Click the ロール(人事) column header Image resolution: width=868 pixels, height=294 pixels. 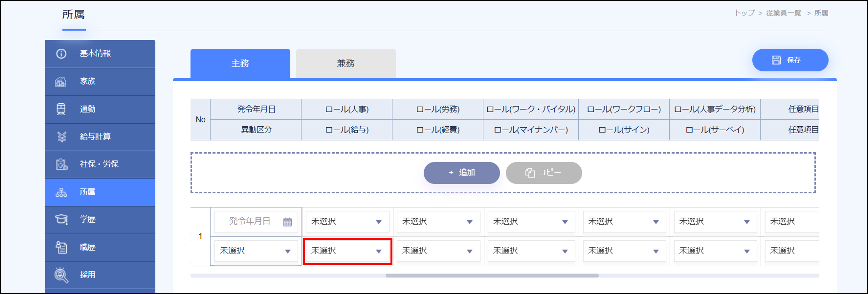[x=347, y=109]
